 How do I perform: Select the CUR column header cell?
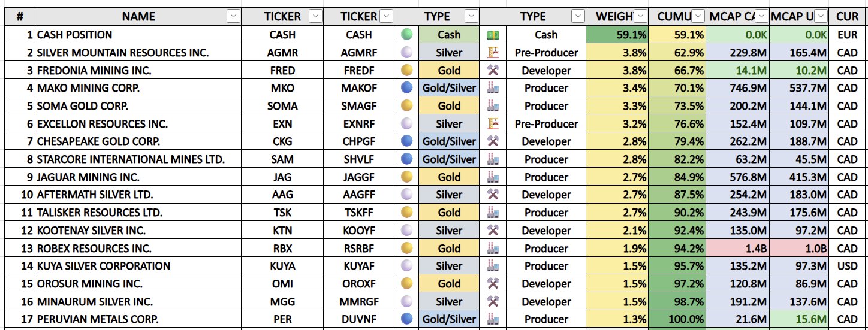[x=848, y=17]
